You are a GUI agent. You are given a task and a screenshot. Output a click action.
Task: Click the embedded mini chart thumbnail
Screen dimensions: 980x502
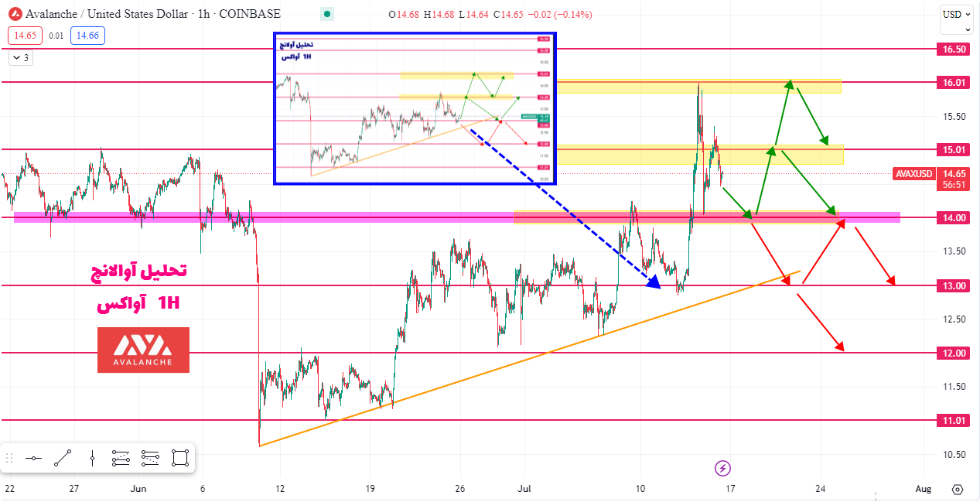pos(415,108)
